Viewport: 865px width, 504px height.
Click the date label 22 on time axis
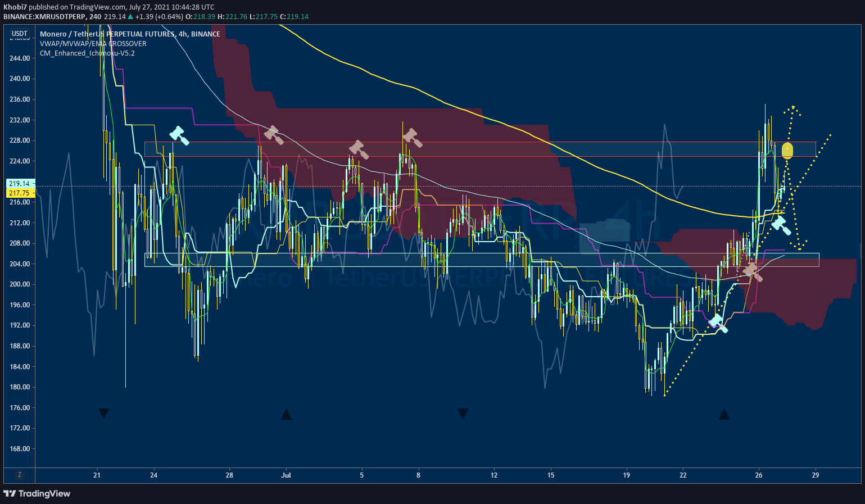point(683,475)
